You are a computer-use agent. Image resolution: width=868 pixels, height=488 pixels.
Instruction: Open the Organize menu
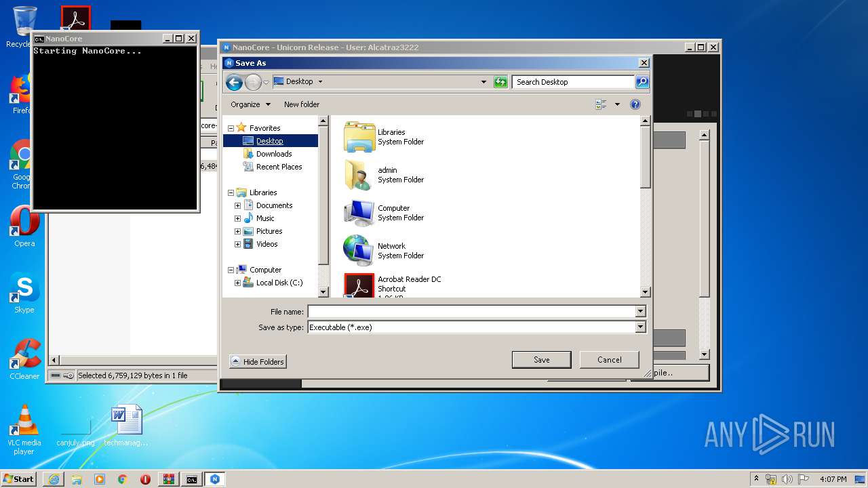(250, 104)
